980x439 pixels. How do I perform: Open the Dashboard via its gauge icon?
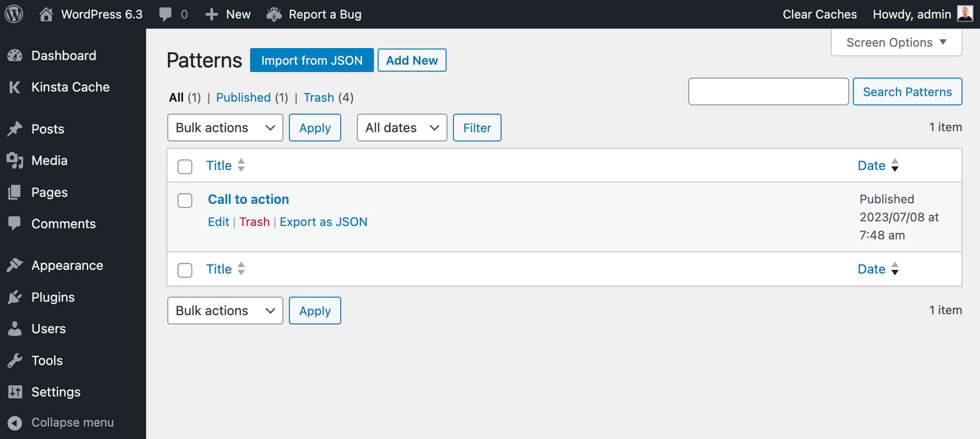15,55
